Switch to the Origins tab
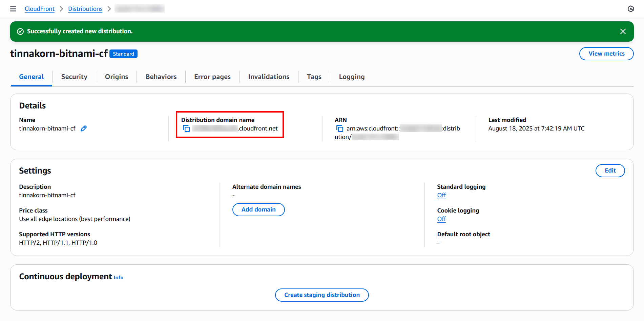The image size is (644, 321). [x=117, y=77]
